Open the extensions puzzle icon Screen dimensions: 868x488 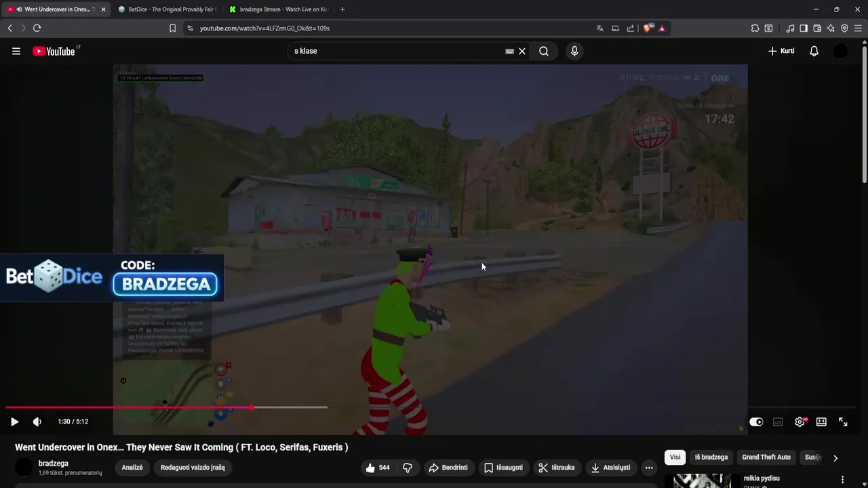(755, 28)
